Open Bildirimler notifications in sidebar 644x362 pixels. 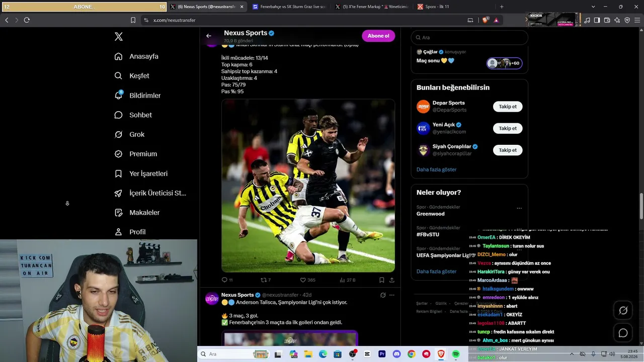tap(137, 96)
